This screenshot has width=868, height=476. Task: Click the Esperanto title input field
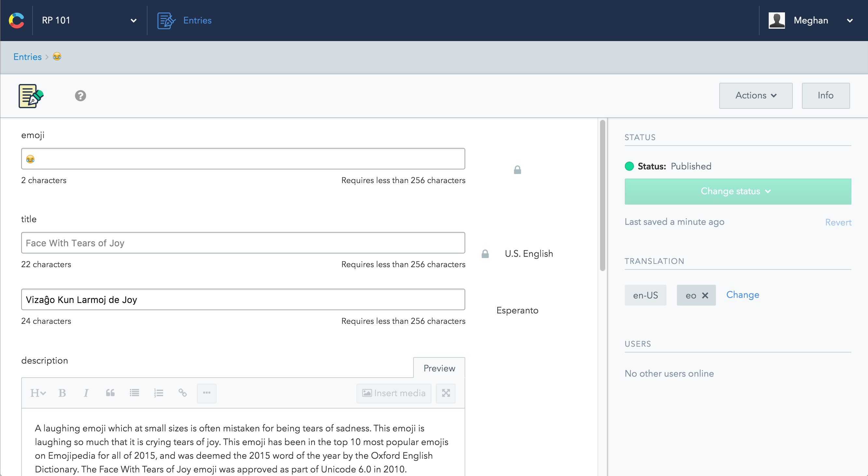[x=243, y=299]
